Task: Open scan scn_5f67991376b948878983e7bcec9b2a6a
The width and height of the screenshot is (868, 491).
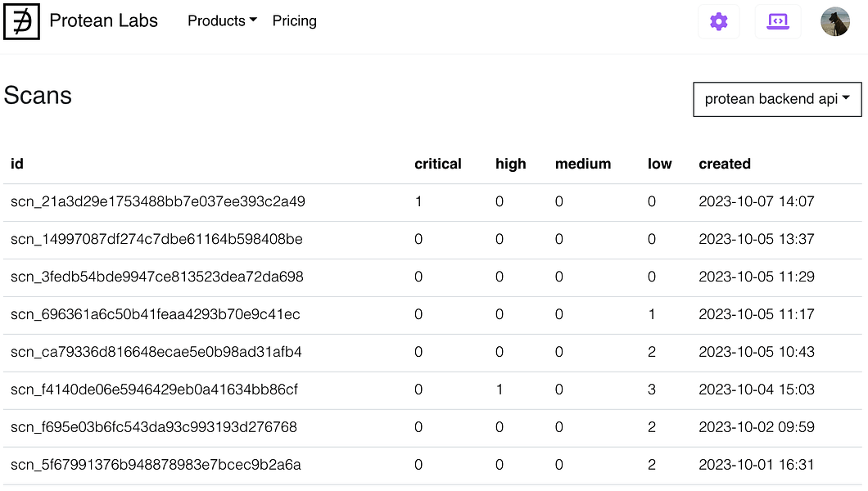Action: [x=156, y=465]
